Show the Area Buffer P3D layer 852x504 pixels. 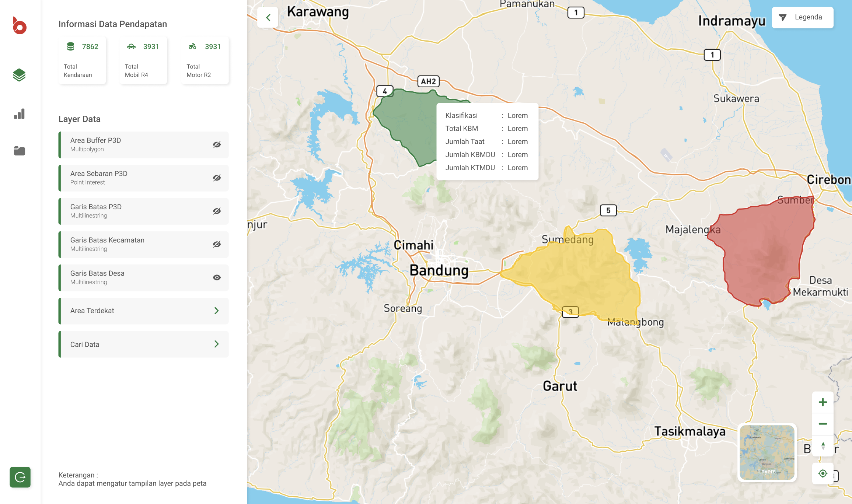tap(217, 144)
